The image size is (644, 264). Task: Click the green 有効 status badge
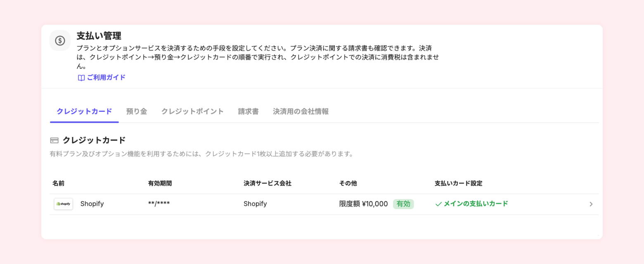click(x=403, y=204)
